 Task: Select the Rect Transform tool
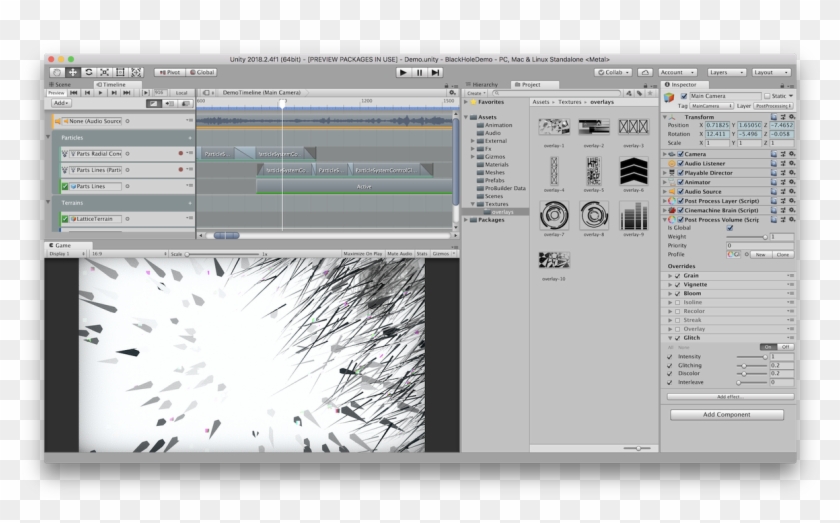[121, 72]
